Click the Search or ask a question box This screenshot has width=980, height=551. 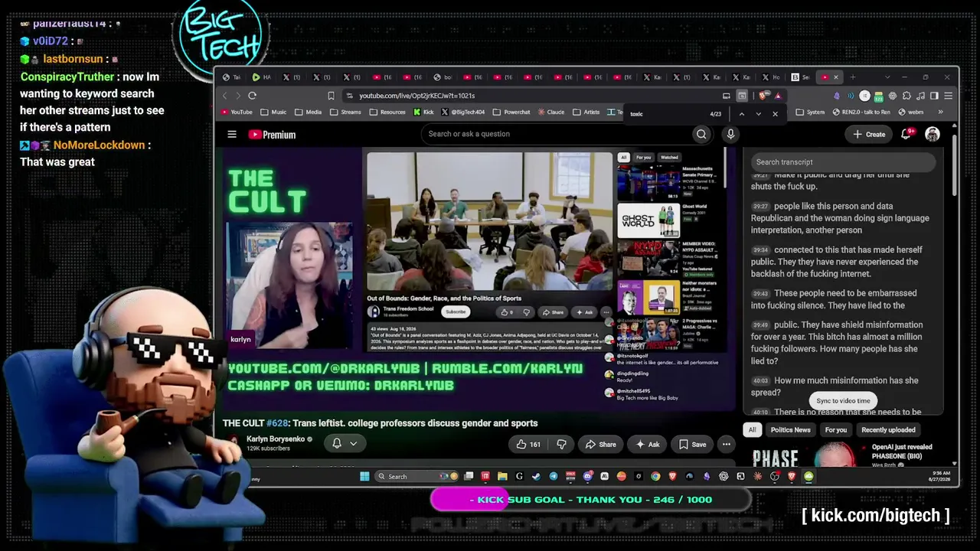tap(557, 134)
